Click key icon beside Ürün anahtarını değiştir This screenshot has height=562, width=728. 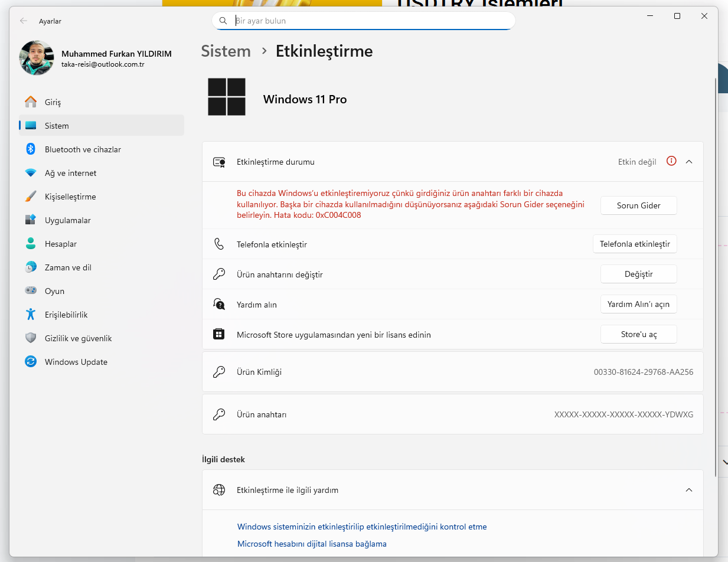click(219, 274)
